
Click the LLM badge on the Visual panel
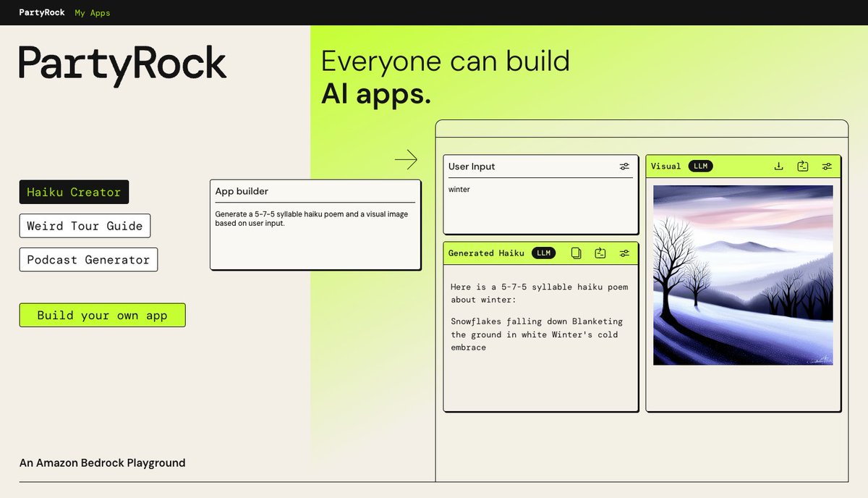click(699, 166)
